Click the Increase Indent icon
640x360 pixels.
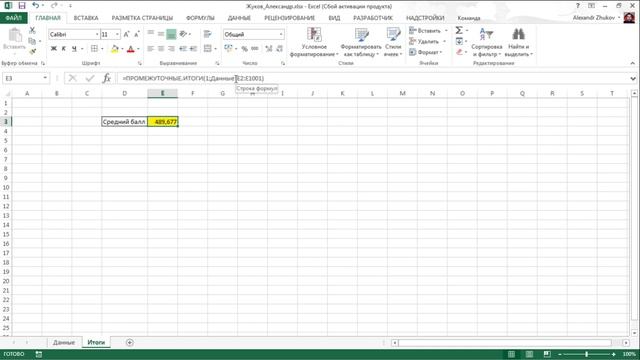[x=193, y=49]
